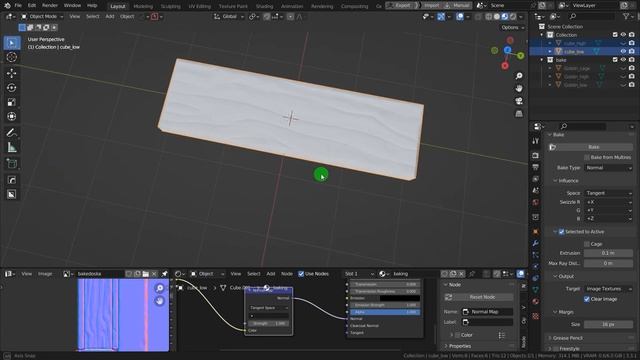Adjust the Normal Map Strength slider

pos(269,323)
